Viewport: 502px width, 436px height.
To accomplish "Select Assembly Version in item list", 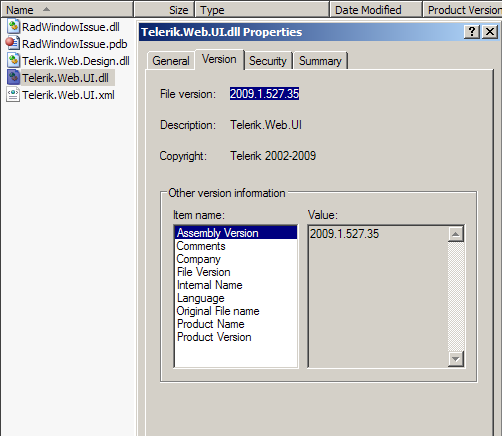I will (x=236, y=233).
